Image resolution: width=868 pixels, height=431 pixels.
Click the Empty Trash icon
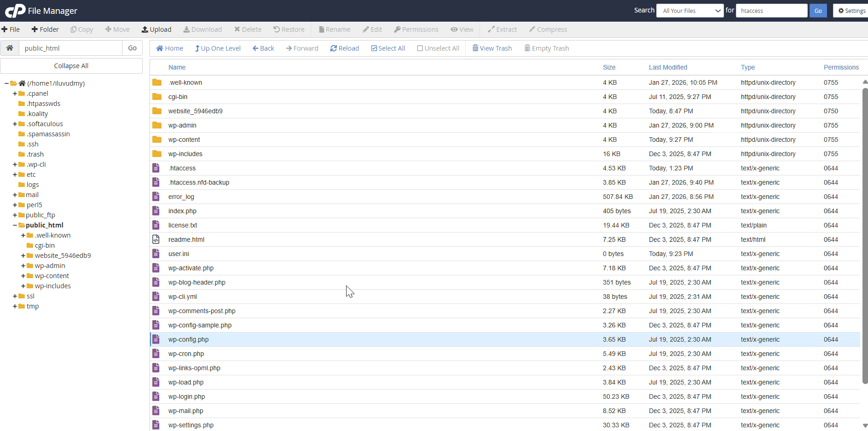[x=546, y=48]
